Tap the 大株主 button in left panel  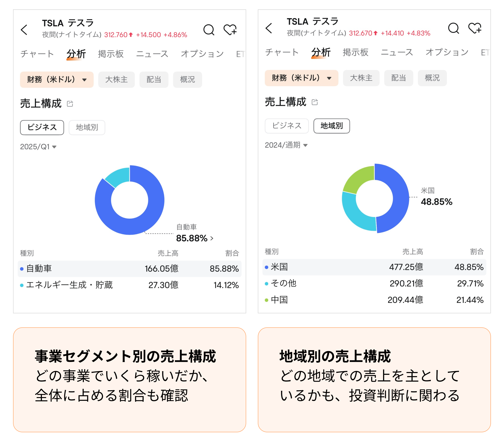[116, 80]
